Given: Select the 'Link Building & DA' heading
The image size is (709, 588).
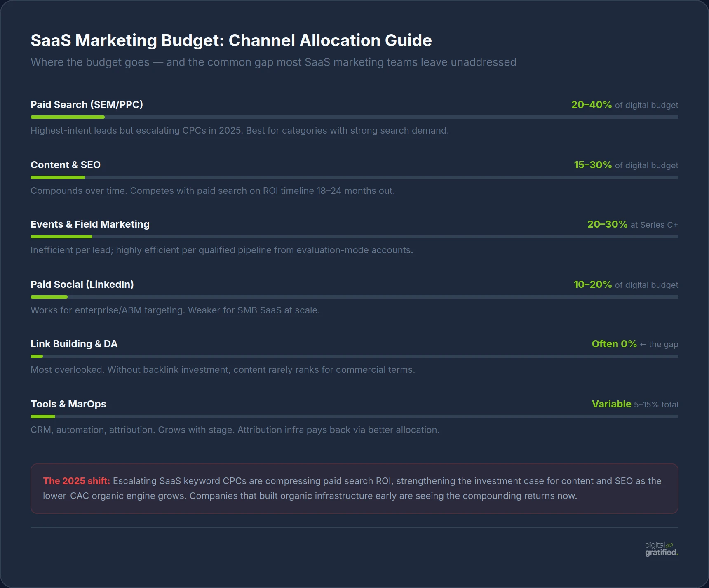Looking at the screenshot, I should [x=74, y=344].
